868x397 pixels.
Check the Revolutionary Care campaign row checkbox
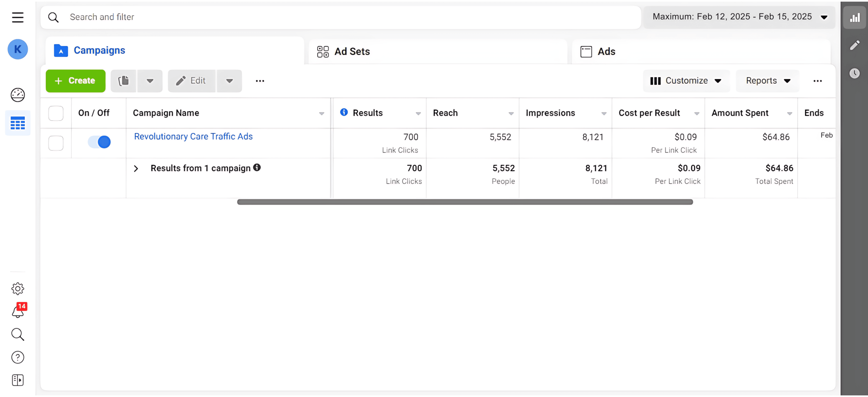pyautogui.click(x=56, y=143)
